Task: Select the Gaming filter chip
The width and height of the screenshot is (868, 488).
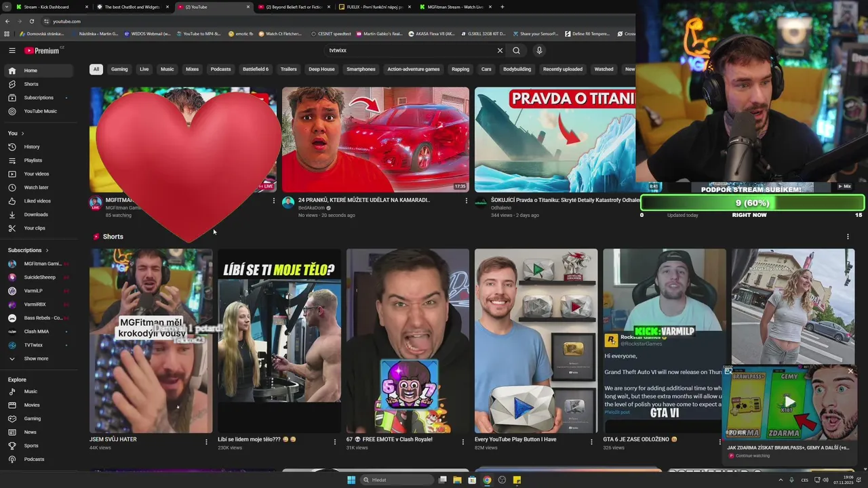Action: pyautogui.click(x=119, y=69)
